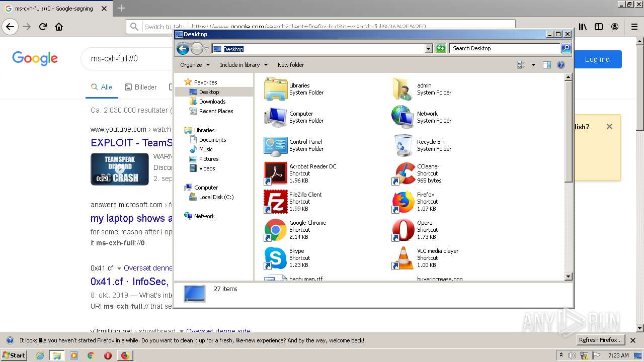Open Include in library dropdown
The height and width of the screenshot is (362, 644).
point(244,65)
